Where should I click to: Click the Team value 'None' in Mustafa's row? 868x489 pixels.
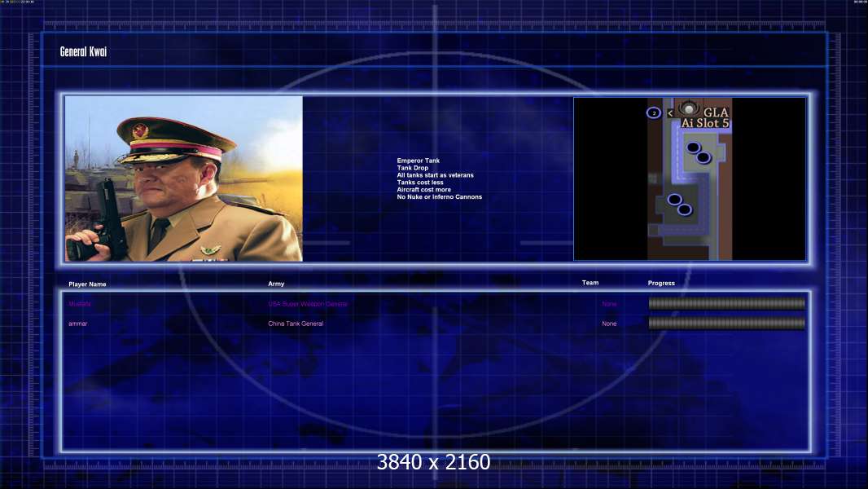coord(609,304)
